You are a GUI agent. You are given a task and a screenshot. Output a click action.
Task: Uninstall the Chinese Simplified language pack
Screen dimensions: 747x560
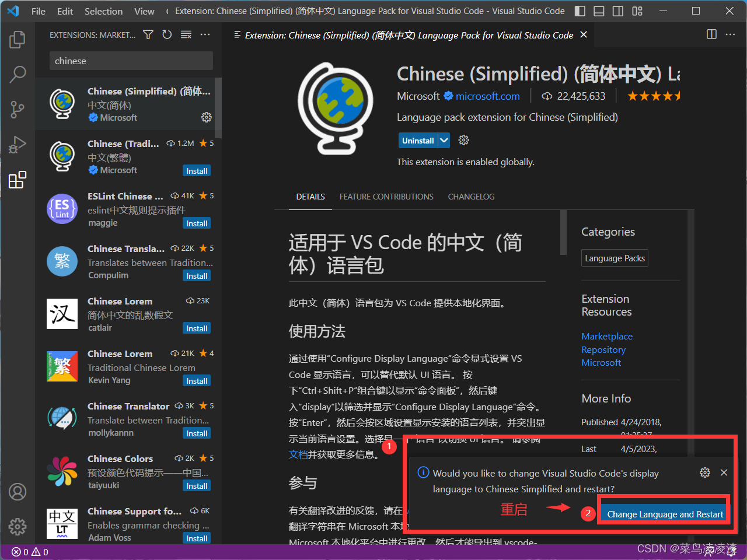pos(418,140)
